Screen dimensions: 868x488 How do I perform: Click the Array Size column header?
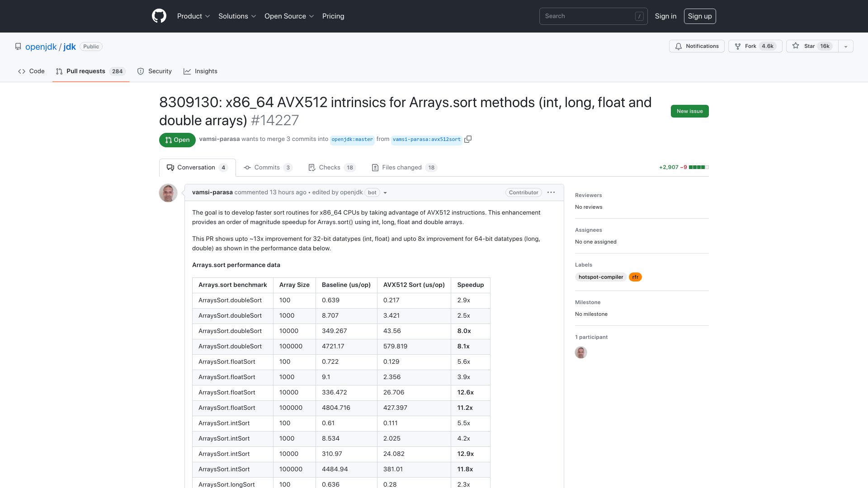click(294, 285)
